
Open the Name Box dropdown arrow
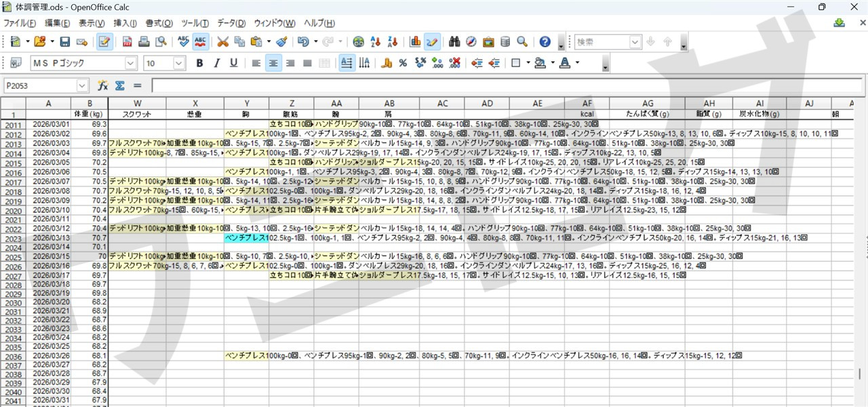(82, 85)
